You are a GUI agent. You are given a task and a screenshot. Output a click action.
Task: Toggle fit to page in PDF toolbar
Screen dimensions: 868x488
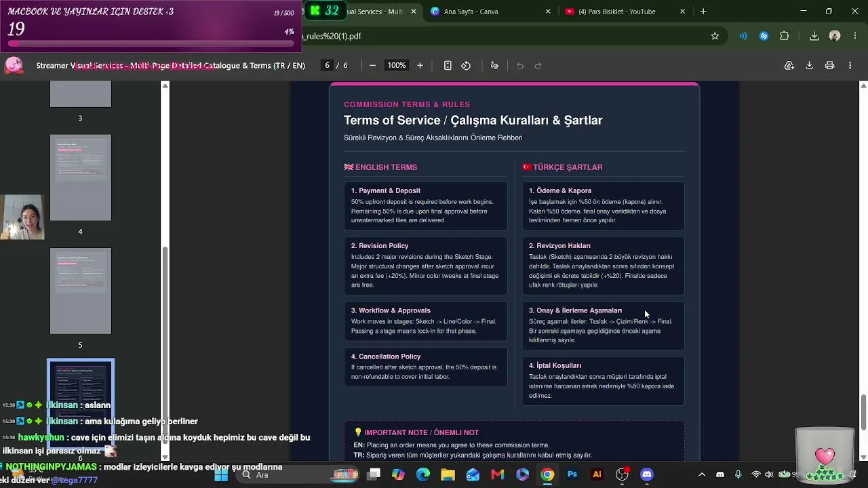(x=448, y=66)
